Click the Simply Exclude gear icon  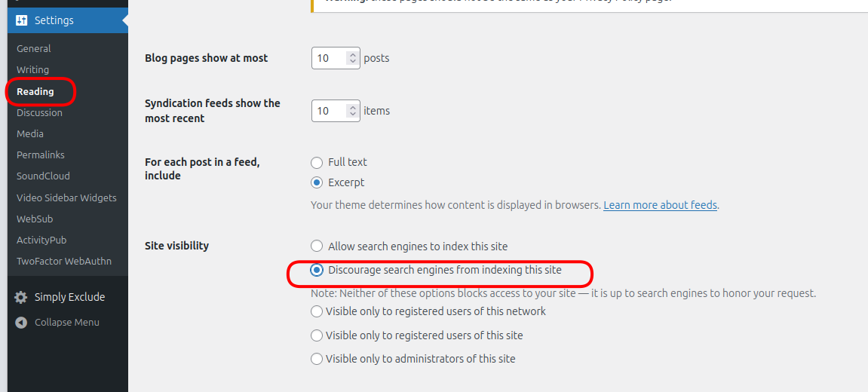pos(21,297)
